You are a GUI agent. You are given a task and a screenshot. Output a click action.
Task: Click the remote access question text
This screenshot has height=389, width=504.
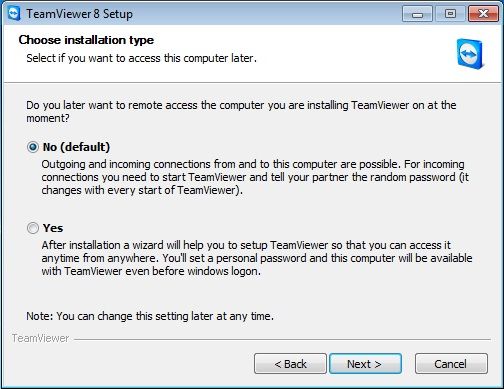click(x=241, y=112)
